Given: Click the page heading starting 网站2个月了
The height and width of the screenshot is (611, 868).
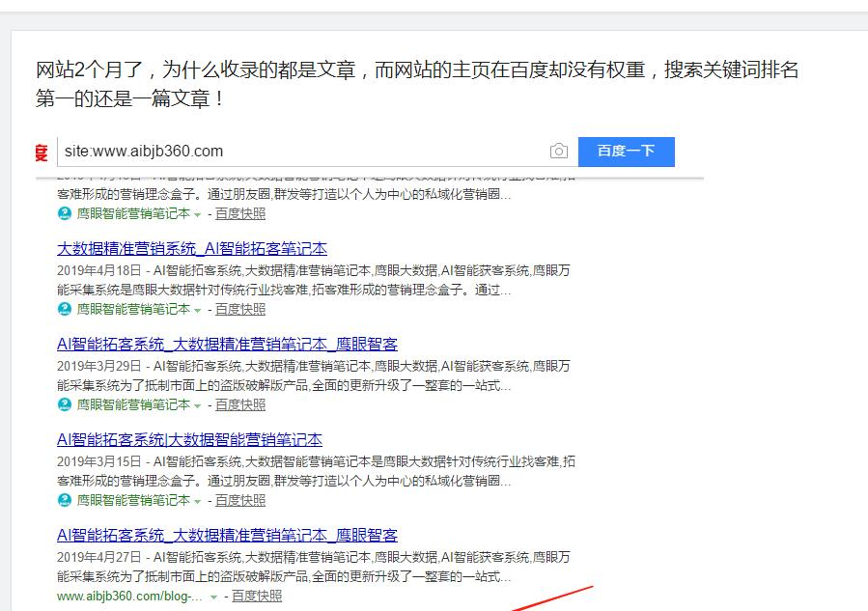Looking at the screenshot, I should pos(417,69).
